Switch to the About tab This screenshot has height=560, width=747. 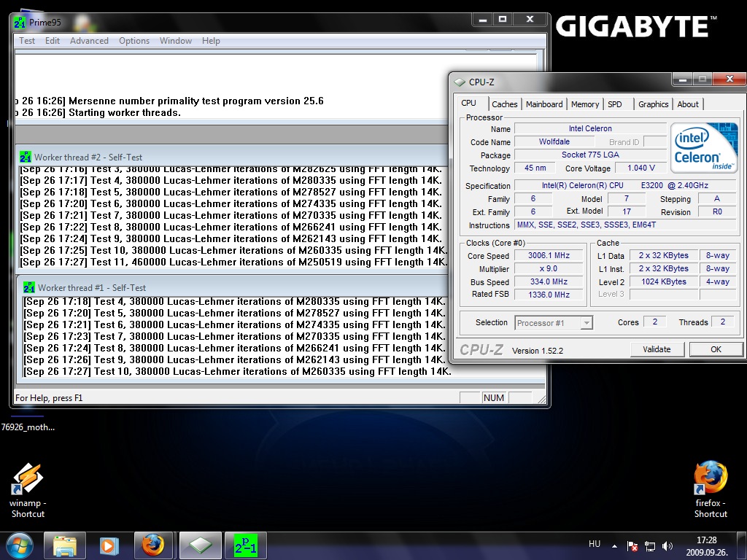tap(688, 104)
